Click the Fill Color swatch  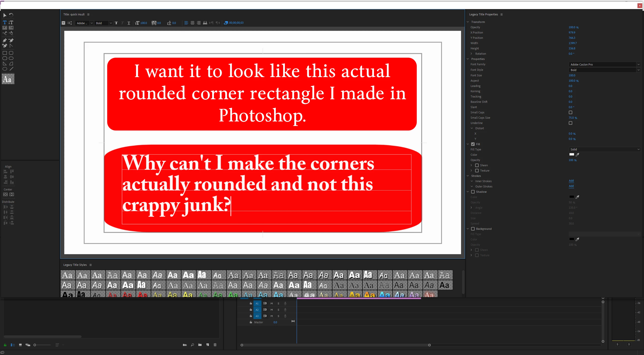572,154
